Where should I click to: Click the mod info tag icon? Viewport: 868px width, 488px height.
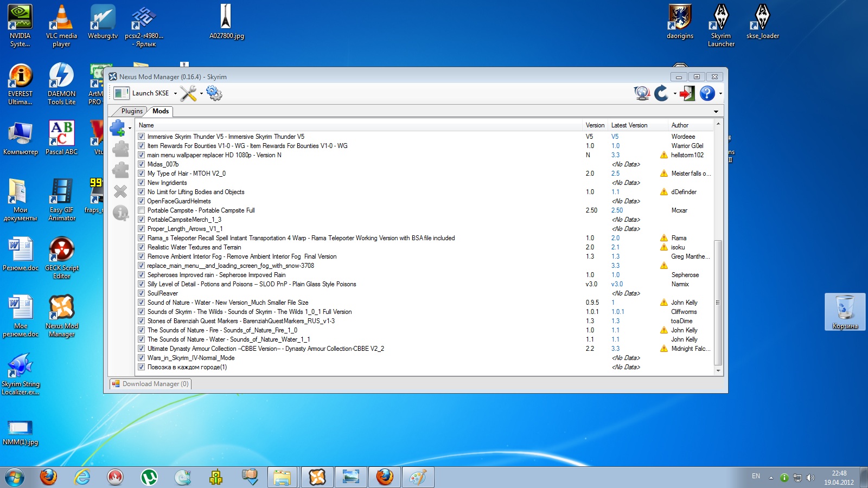pyautogui.click(x=120, y=213)
